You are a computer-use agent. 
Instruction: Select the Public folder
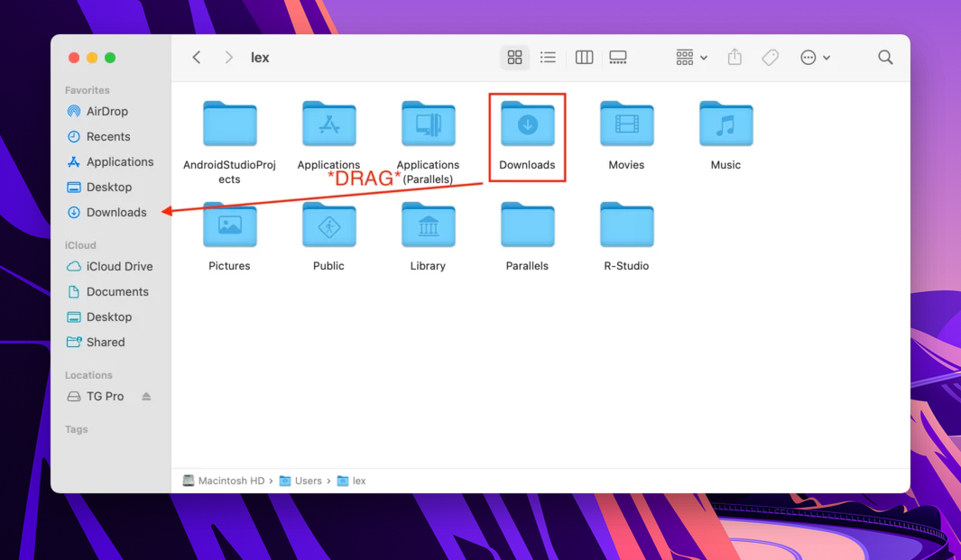tap(329, 225)
